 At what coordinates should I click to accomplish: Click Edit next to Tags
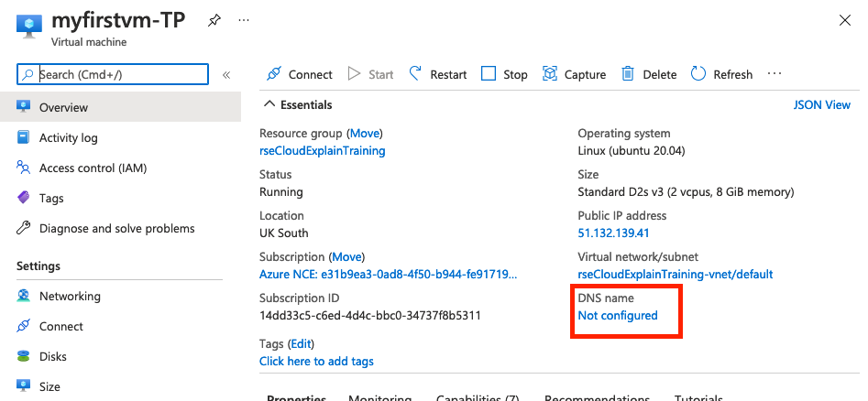(302, 344)
